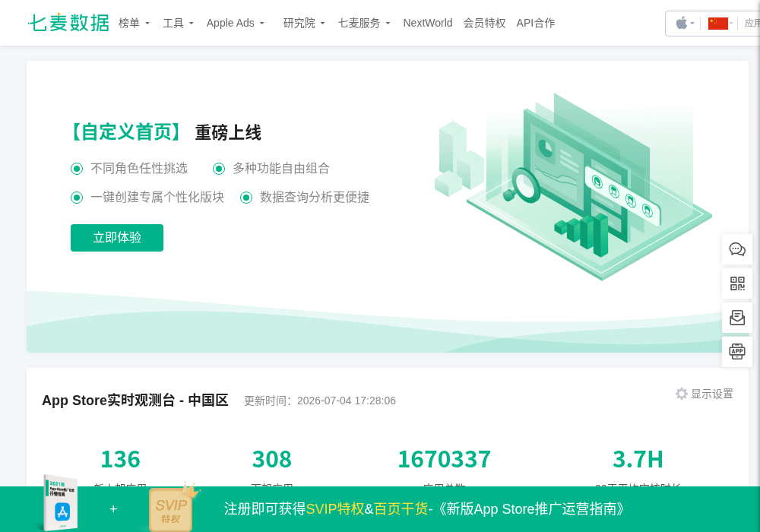
Task: Click the 308 removed apps figure
Action: pos(271,459)
